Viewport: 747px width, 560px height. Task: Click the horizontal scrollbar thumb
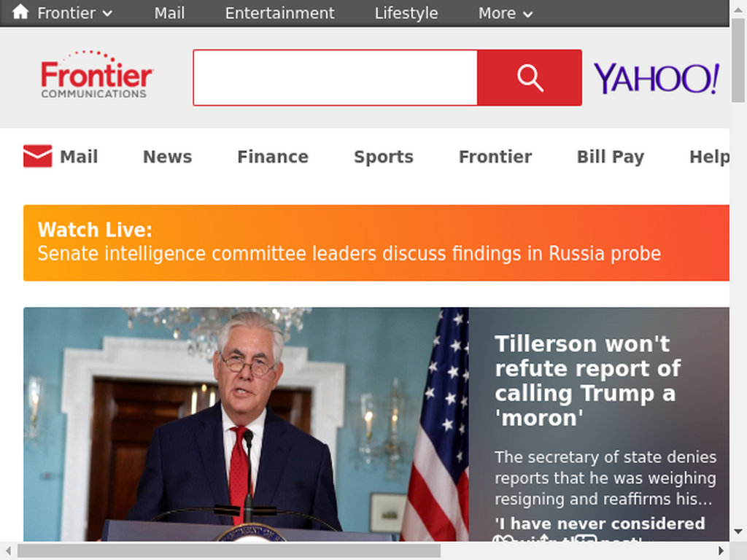tap(229, 551)
